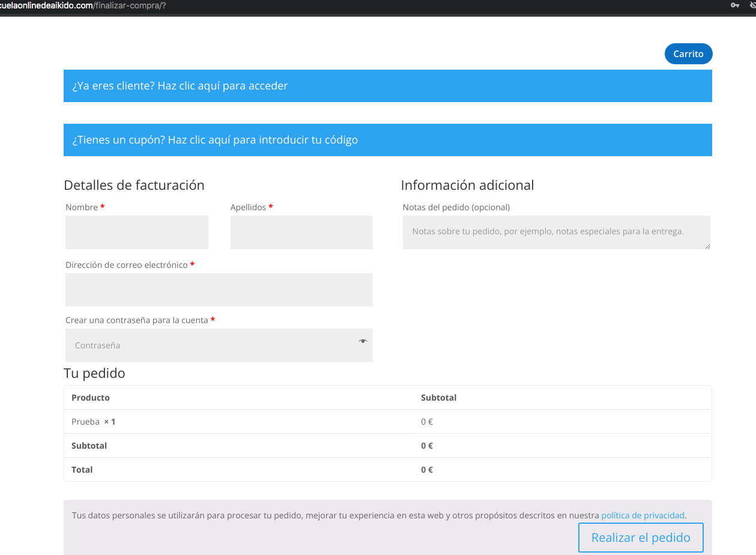Click the "Total" row label

pyautogui.click(x=82, y=470)
